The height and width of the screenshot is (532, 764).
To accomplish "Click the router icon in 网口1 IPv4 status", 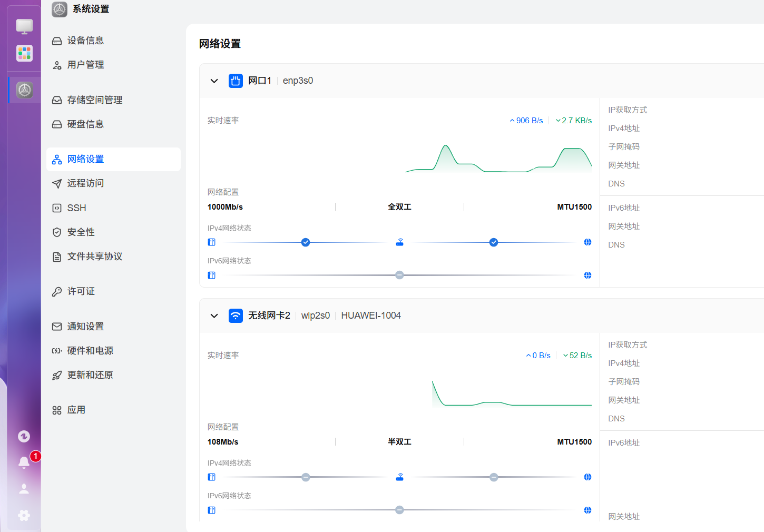I will (400, 242).
